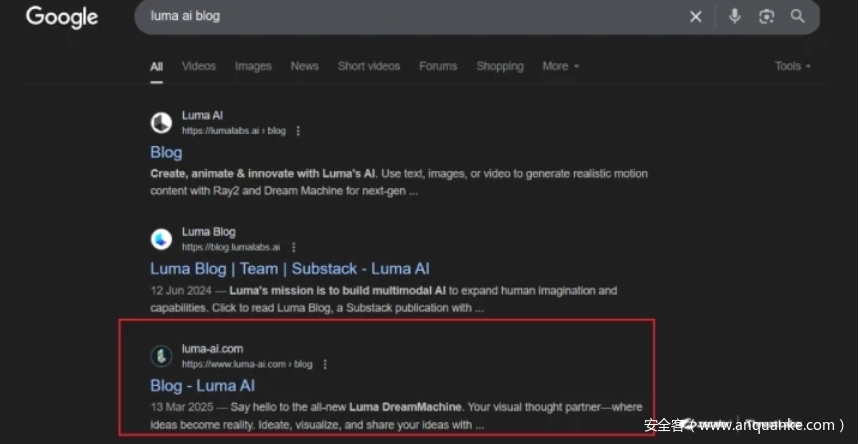Open the Forums results tab
The height and width of the screenshot is (444, 860).
pyautogui.click(x=438, y=66)
